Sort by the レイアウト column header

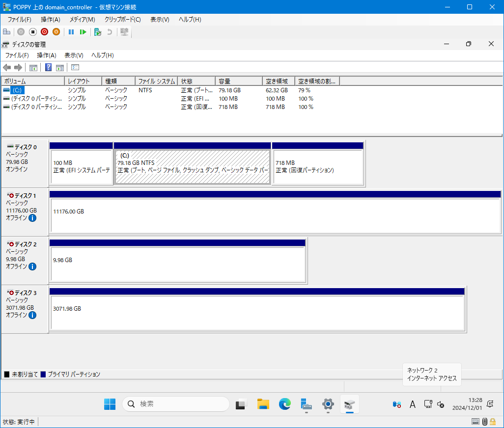pos(83,81)
